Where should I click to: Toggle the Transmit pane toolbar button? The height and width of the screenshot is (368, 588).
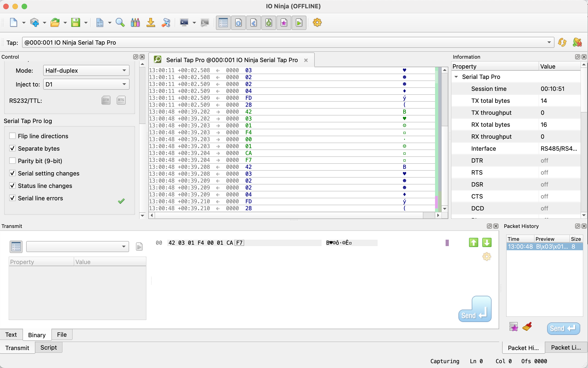(x=254, y=23)
